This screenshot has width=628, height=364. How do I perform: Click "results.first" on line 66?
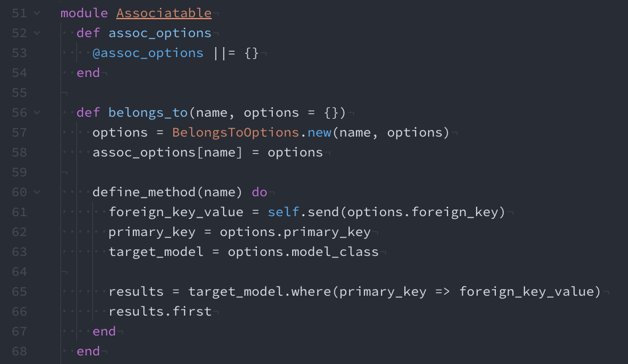[x=160, y=312]
